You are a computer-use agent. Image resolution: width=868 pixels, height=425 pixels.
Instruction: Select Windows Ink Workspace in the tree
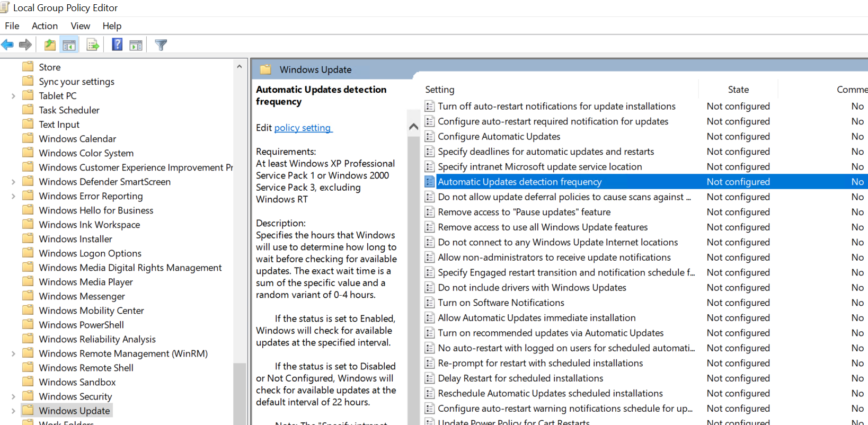point(90,225)
